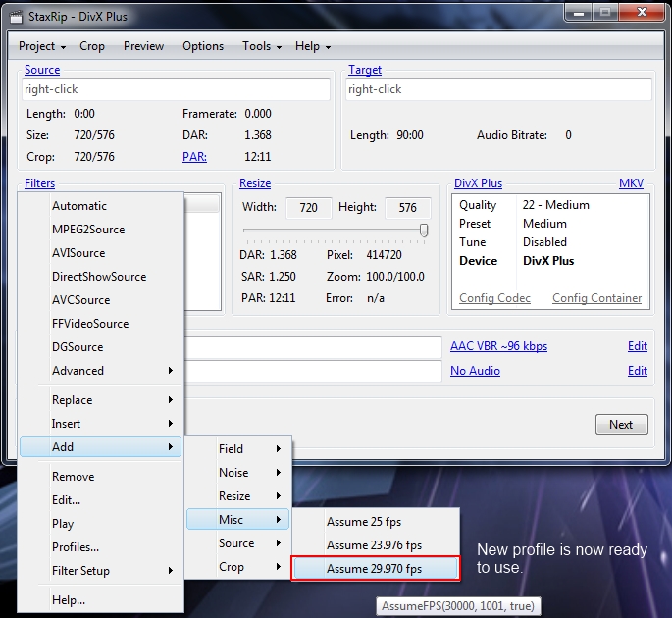Expand Source submenu under Add
This screenshot has width=672, height=618.
tap(237, 543)
